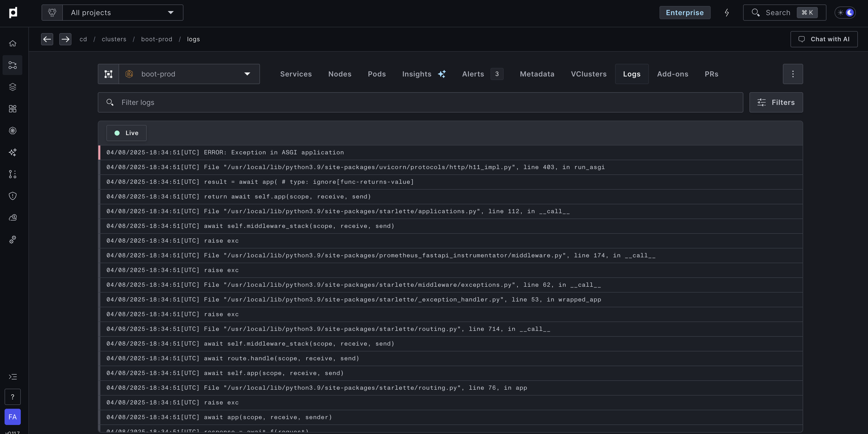The width and height of the screenshot is (868, 434).
Task: Open the All projects dropdown
Action: (122, 13)
